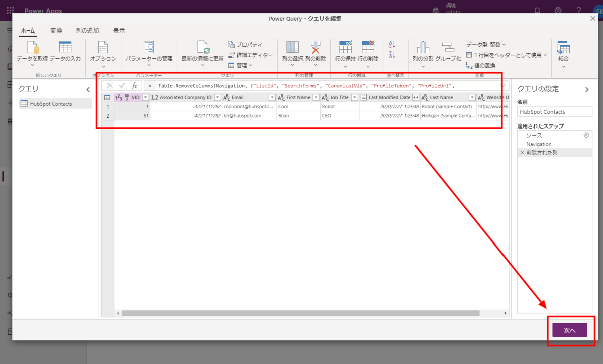Expand the formula bar chevron
603x364 pixels.
point(504,86)
